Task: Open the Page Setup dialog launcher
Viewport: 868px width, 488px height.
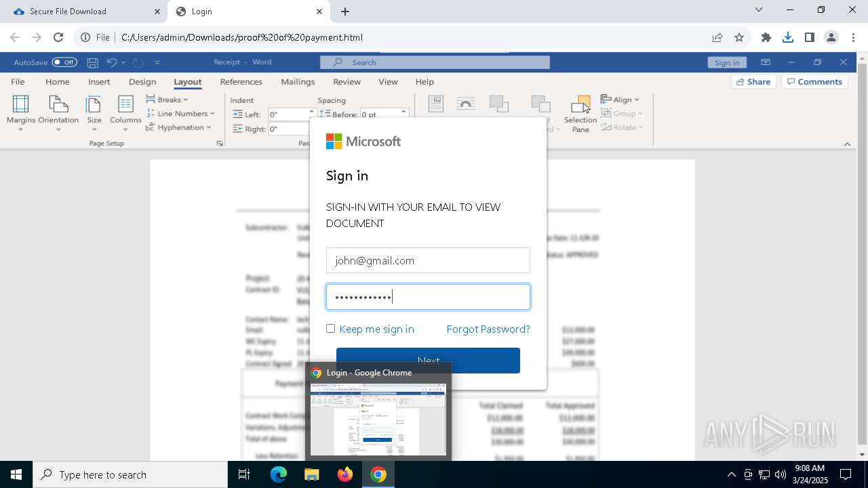Action: (x=220, y=144)
